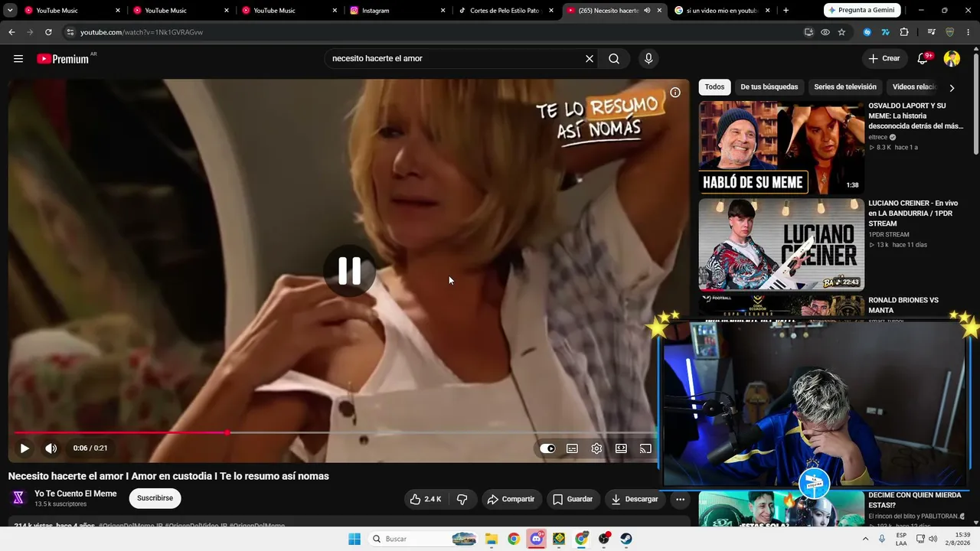Image resolution: width=980 pixels, height=551 pixels.
Task: Open the tab search dropdown arrow
Action: coord(10,11)
